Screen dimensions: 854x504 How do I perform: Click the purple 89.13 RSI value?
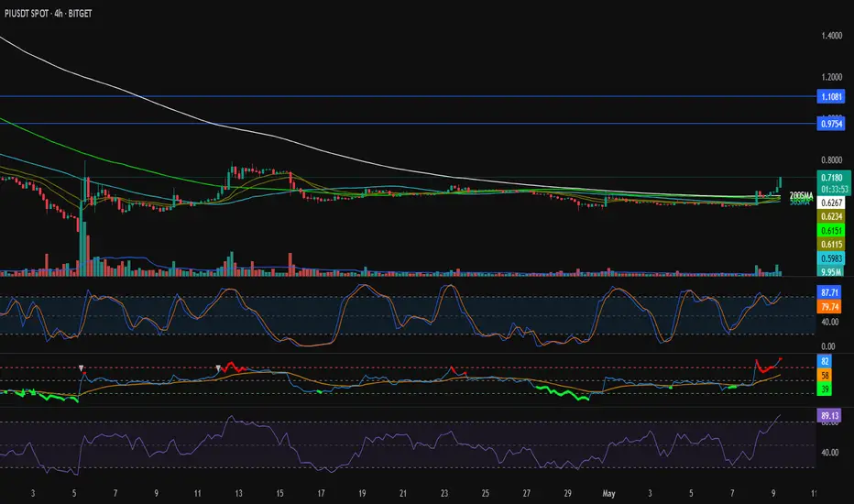point(829,416)
